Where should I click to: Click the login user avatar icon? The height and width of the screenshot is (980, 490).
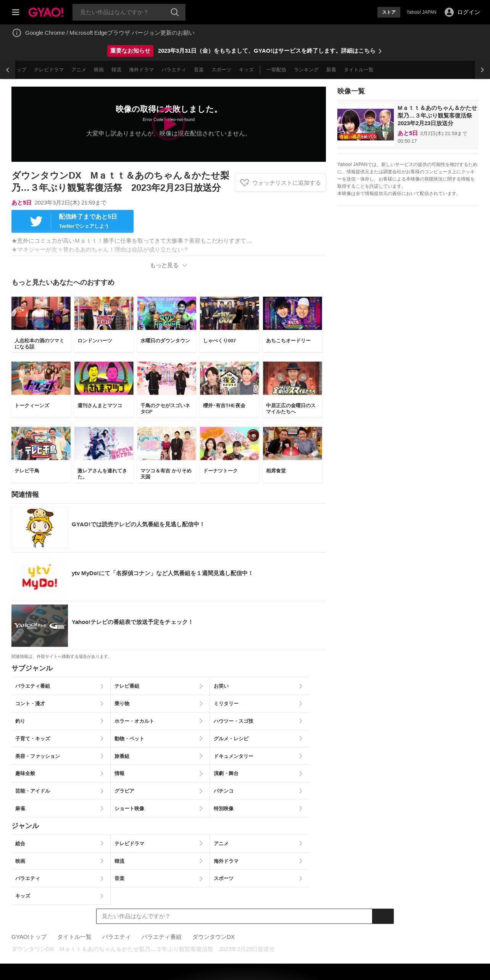[x=449, y=12]
